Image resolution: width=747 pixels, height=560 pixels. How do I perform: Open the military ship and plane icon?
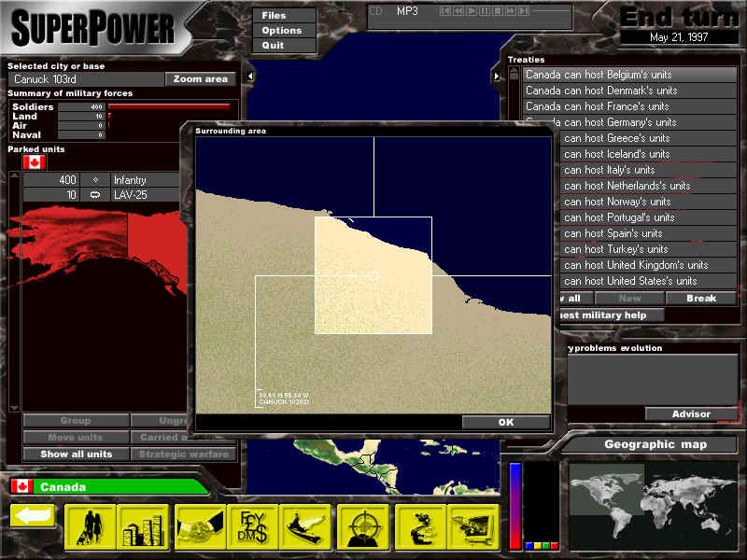tap(305, 527)
